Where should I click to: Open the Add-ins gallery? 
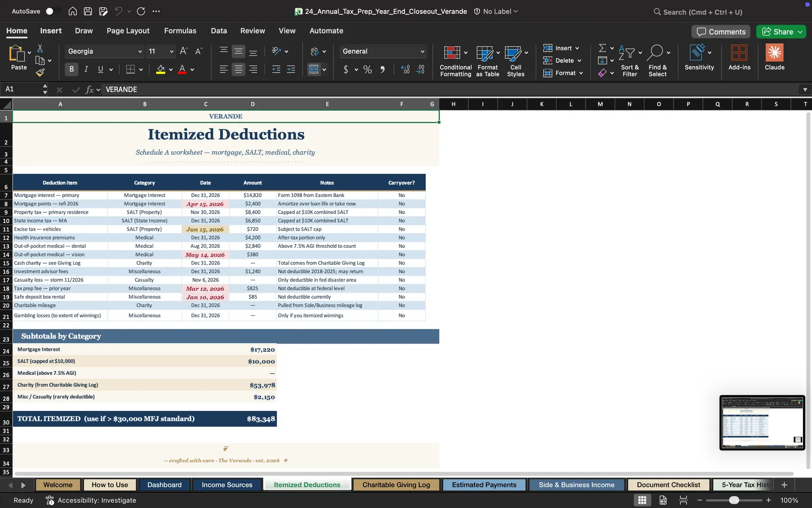coord(739,57)
